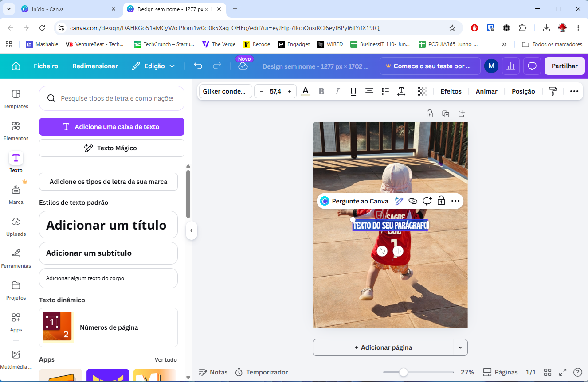588x382 pixels.
Task: Select the Números de página item
Action: (109, 327)
